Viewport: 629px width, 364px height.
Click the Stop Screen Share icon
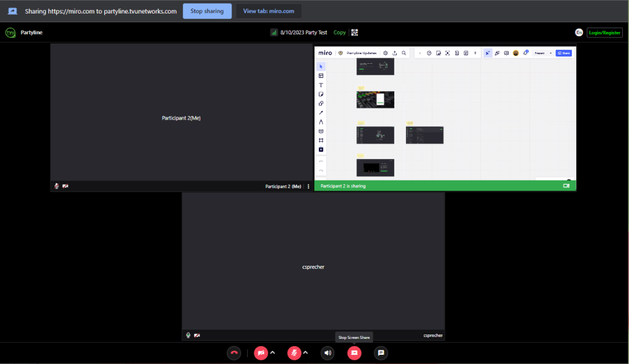tap(354, 353)
